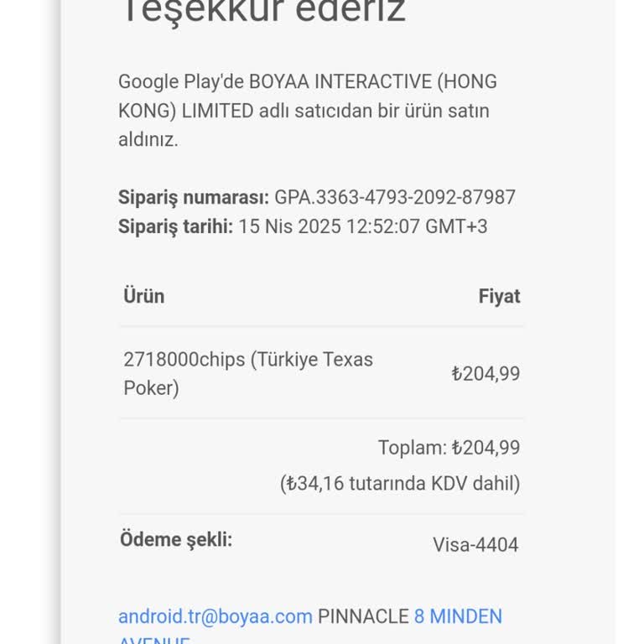
Task: Click the 8 MINDEN address link
Action: point(458,616)
